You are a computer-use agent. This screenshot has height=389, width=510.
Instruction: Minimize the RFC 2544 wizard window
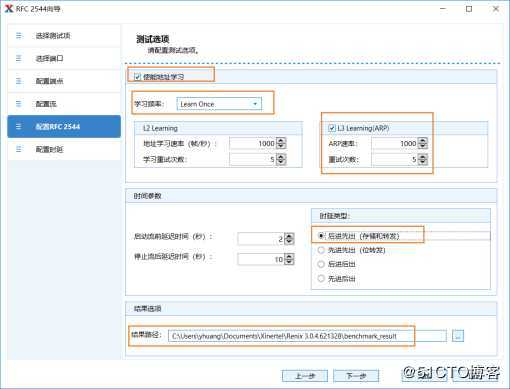(443, 9)
